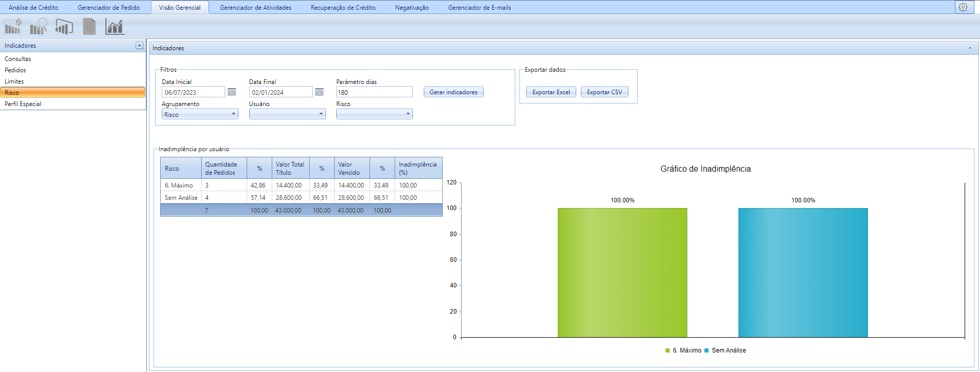Sort by Valor Vencido column header

(352, 168)
